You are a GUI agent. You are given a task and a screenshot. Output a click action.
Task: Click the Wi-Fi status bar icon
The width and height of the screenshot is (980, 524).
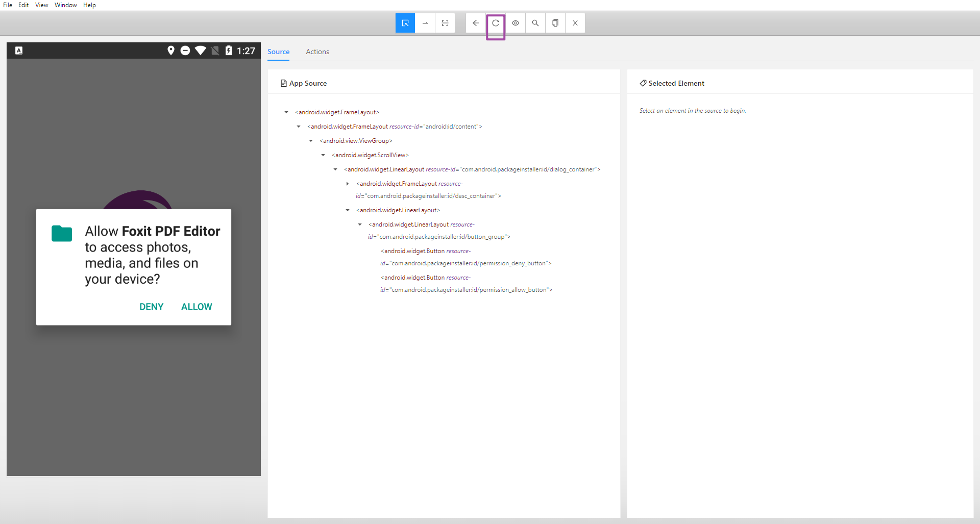point(201,50)
